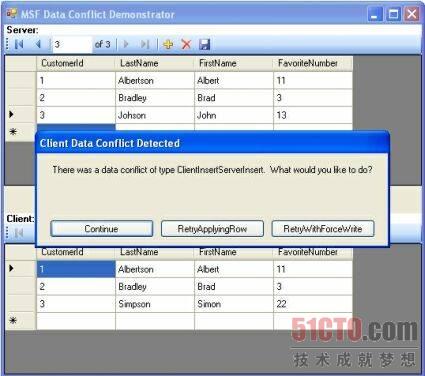
Task: Go to first server record icon
Action: 19,44
